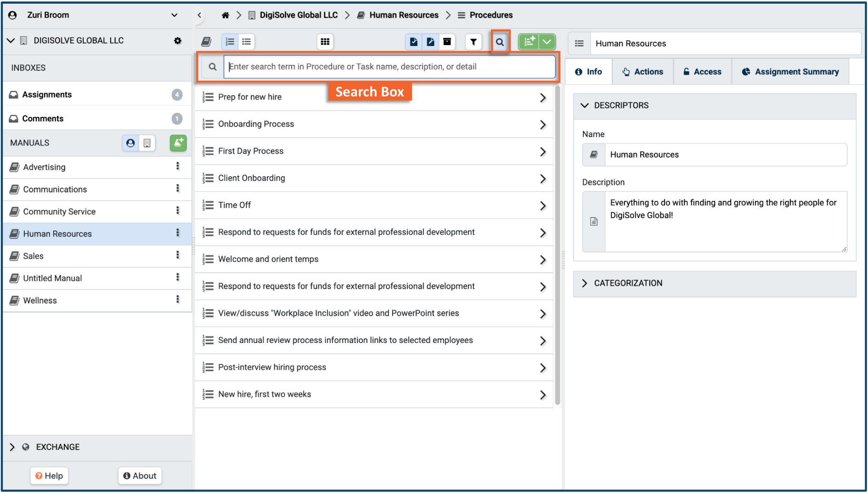Toggle numbered list view
868x494 pixels.
(x=230, y=42)
